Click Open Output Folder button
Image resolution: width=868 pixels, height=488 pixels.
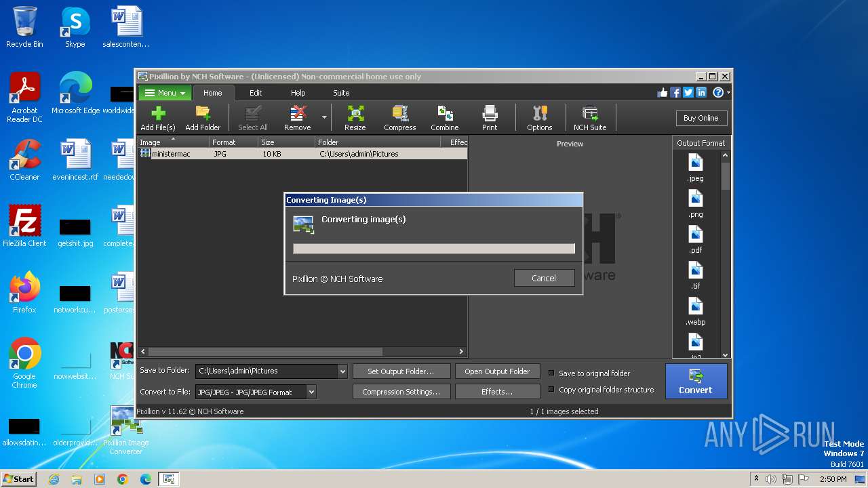(x=497, y=371)
